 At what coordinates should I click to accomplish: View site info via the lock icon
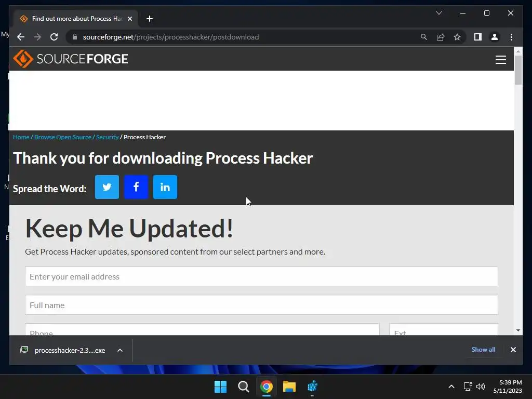pyautogui.click(x=75, y=37)
